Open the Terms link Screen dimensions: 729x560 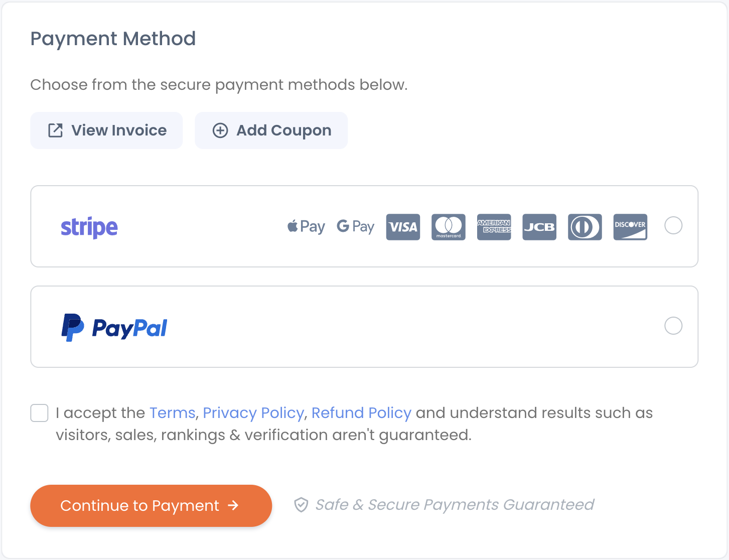point(173,412)
